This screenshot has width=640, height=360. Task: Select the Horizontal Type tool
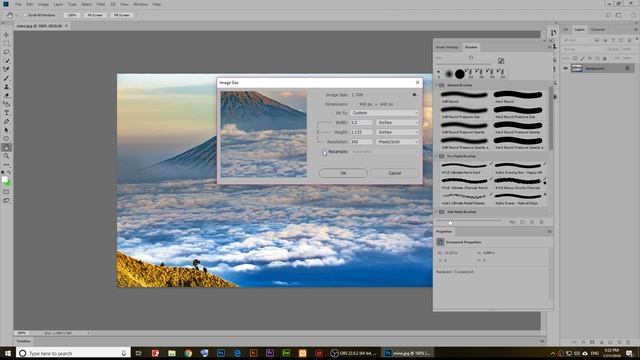(x=6, y=113)
